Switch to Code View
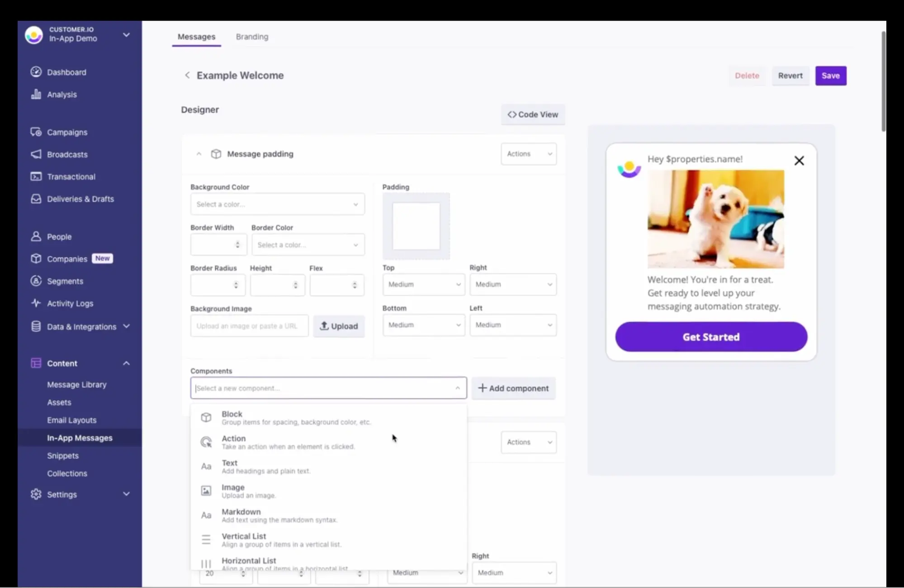 coord(533,114)
